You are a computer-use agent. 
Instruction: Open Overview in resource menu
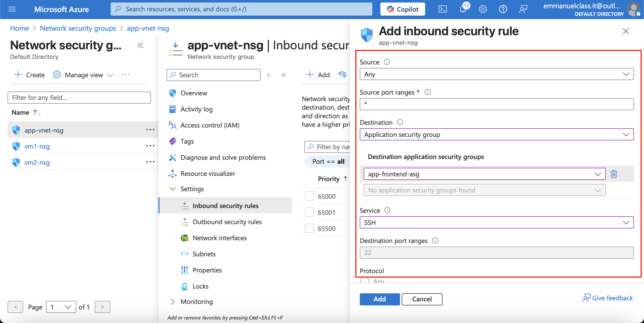coord(194,93)
